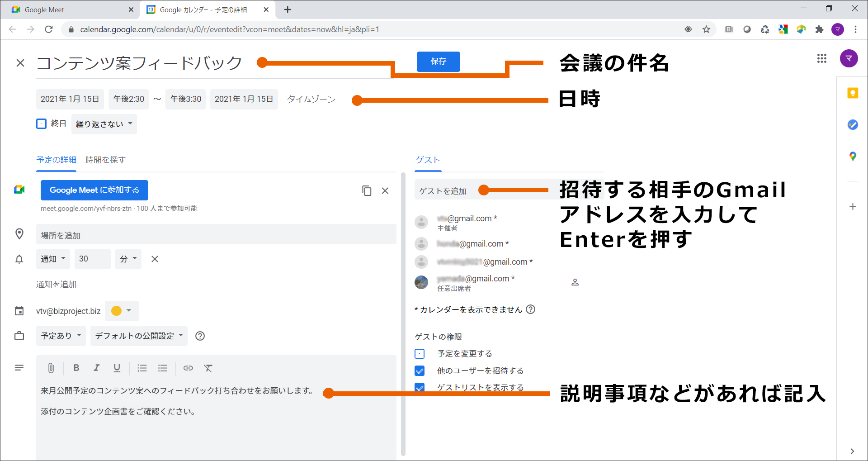Toggle bold formatting in description
This screenshot has width=868, height=461.
tap(76, 368)
